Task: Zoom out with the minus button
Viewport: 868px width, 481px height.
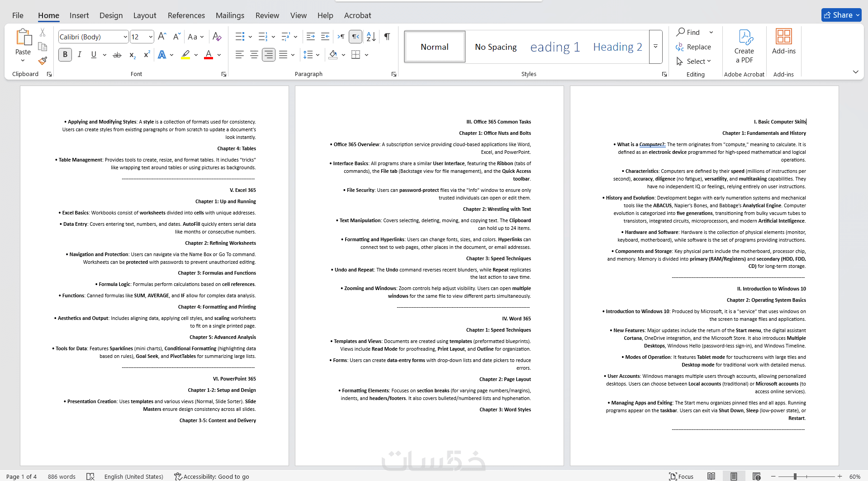Action: (x=773, y=476)
